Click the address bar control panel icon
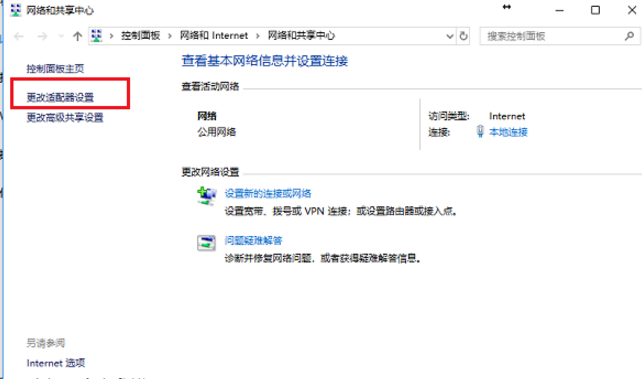This screenshot has width=643, height=379. point(96,36)
